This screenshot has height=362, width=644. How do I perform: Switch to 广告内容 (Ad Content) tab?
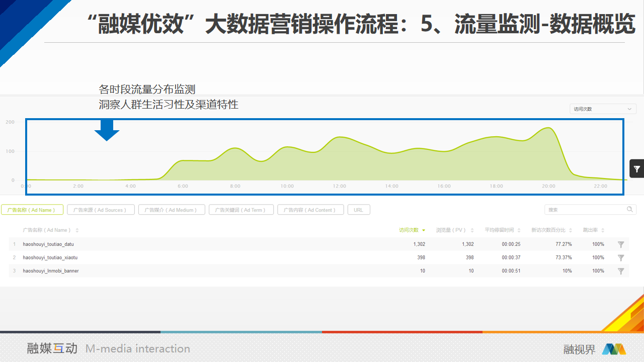[310, 210]
